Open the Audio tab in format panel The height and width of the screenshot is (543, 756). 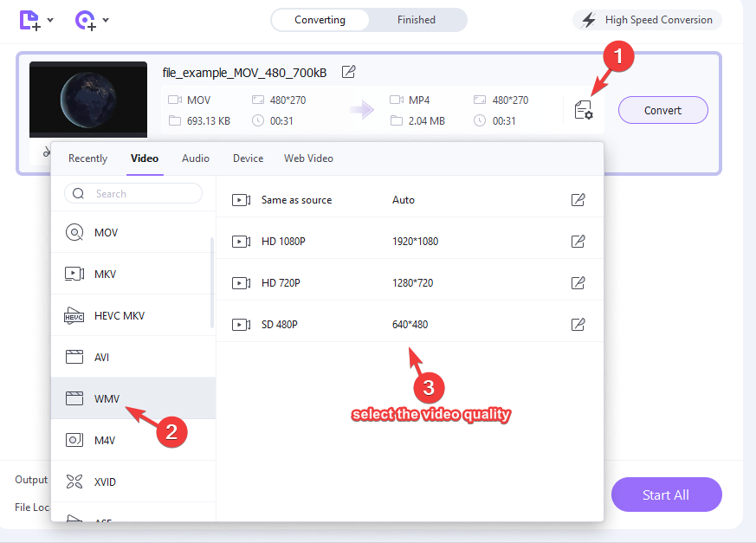[x=195, y=158]
